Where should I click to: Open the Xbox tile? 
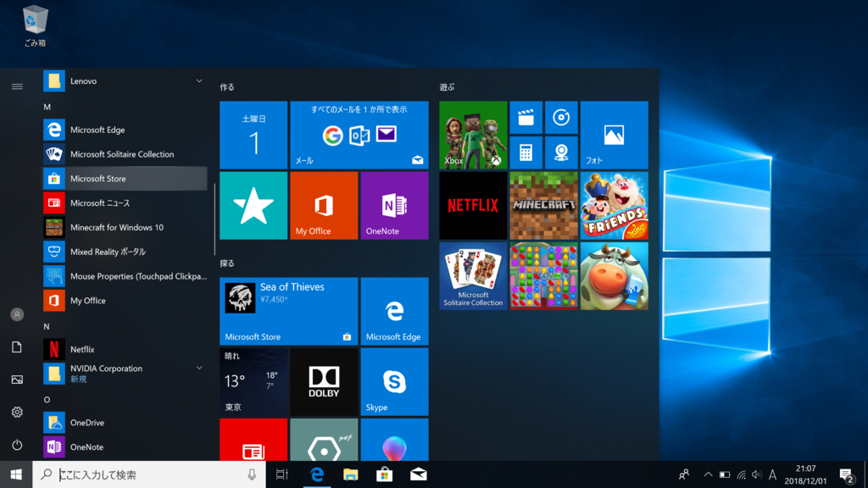[x=473, y=135]
